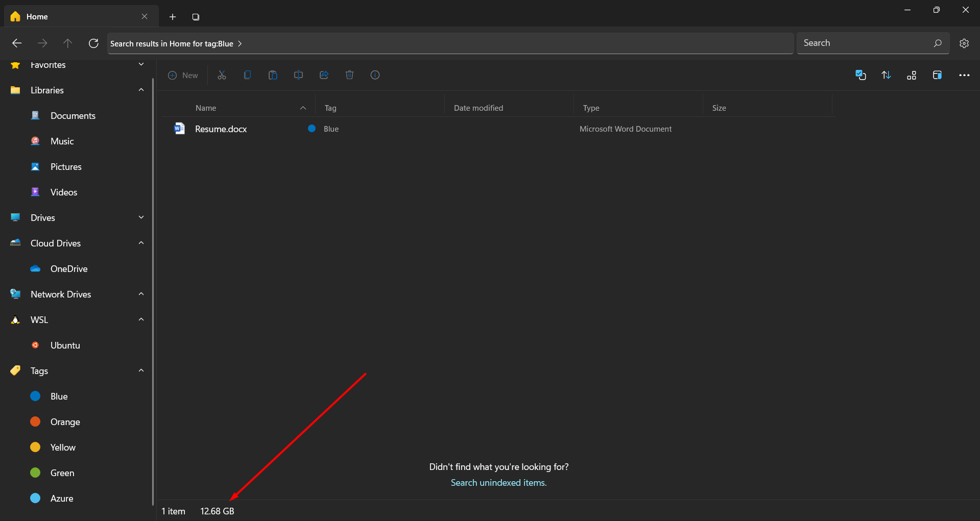Collapse the Tags section
Image resolution: width=980 pixels, height=521 pixels.
pyautogui.click(x=141, y=370)
